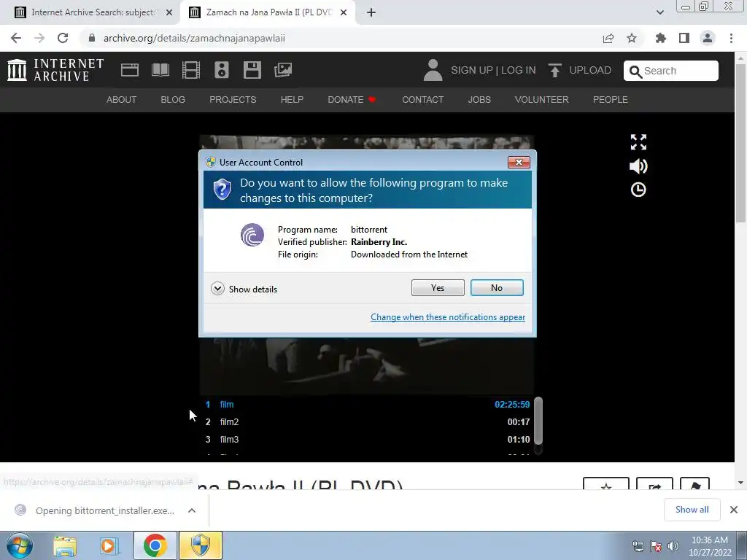The height and width of the screenshot is (560, 747).
Task: Open Windows Media Player from taskbar
Action: tap(108, 545)
